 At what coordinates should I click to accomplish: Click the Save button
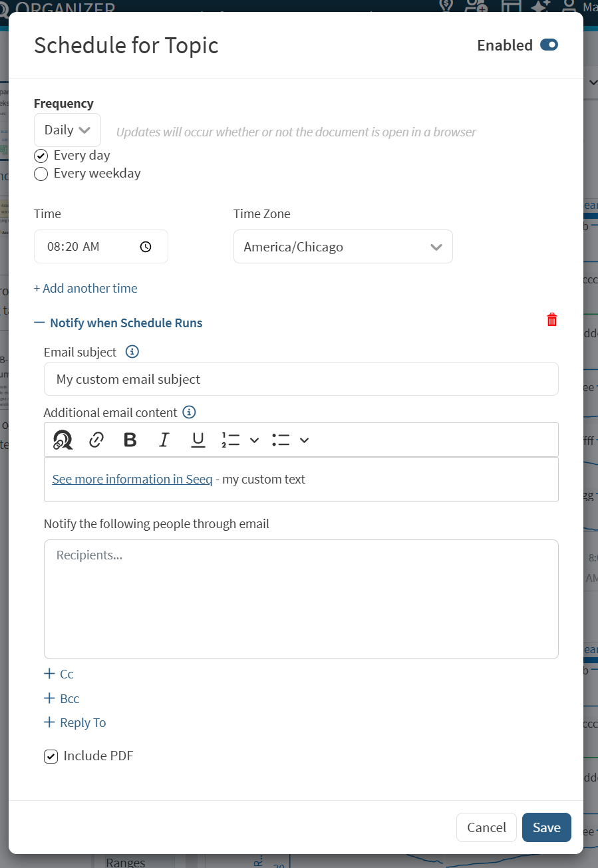pos(546,827)
